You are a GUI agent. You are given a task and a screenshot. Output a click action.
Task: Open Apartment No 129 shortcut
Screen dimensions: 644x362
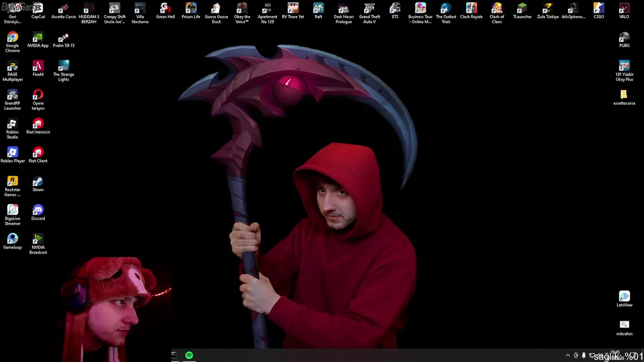click(267, 14)
